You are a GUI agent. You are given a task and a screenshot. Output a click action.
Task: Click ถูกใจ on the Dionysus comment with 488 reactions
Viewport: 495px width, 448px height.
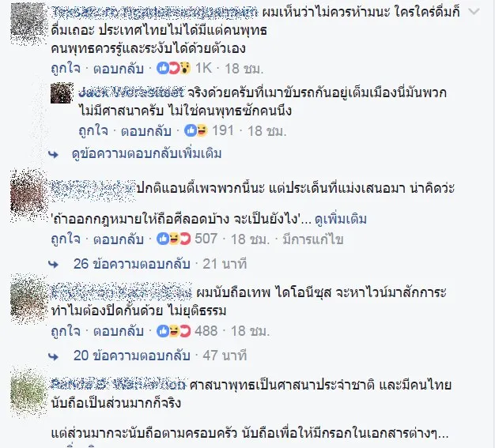point(66,331)
